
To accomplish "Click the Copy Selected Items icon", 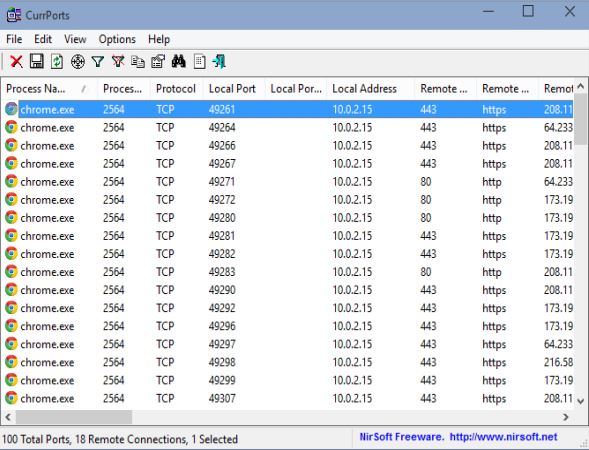I will click(x=138, y=61).
